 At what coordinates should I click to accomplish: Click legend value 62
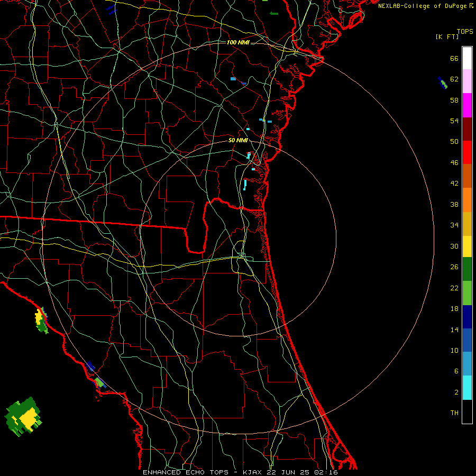[x=454, y=79]
